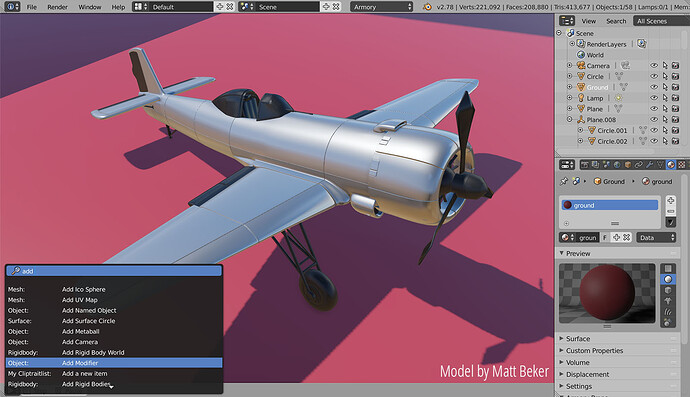The width and height of the screenshot is (690, 397).
Task: Open the Texture checkerboard properties tab
Action: click(x=682, y=165)
